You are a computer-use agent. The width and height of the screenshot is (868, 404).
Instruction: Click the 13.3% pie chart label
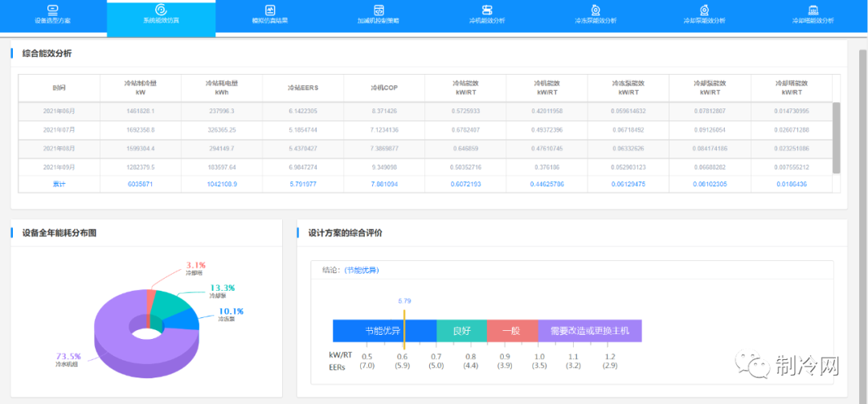tap(222, 288)
